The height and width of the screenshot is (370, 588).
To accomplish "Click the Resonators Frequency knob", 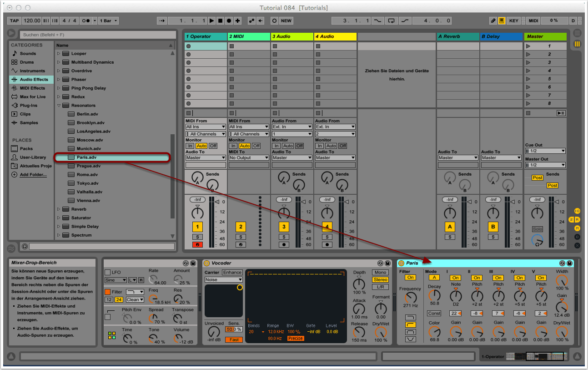I will (x=410, y=298).
